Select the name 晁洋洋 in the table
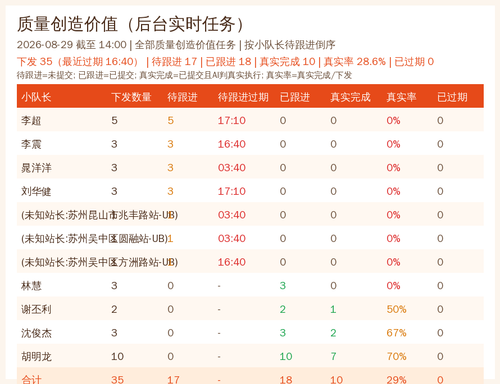Viewport: 500px width, 384px height. (36, 168)
